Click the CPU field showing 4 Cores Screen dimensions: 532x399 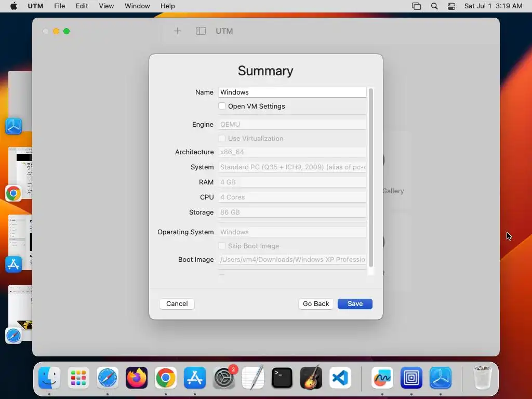pos(292,197)
